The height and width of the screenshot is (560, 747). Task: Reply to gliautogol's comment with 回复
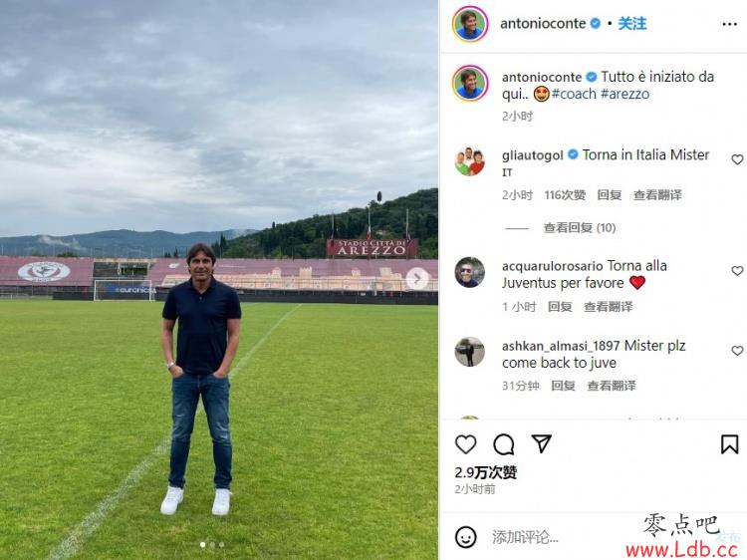[610, 195]
